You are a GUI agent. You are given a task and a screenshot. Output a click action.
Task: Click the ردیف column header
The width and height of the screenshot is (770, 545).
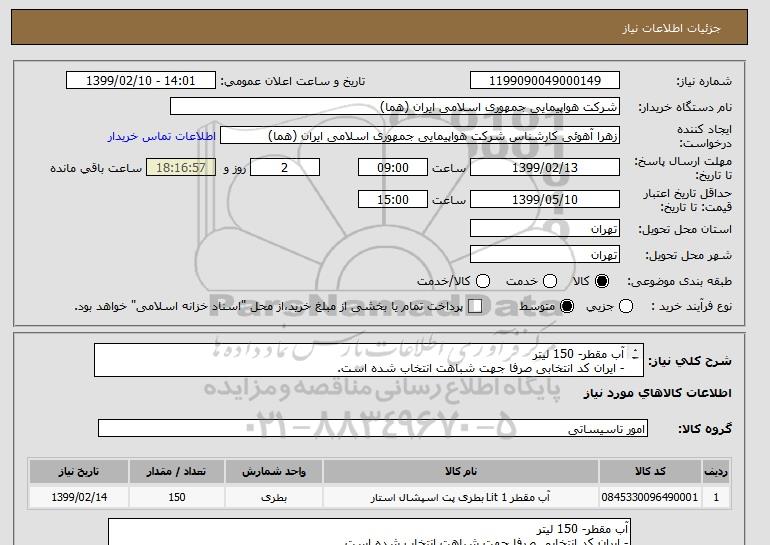(716, 471)
